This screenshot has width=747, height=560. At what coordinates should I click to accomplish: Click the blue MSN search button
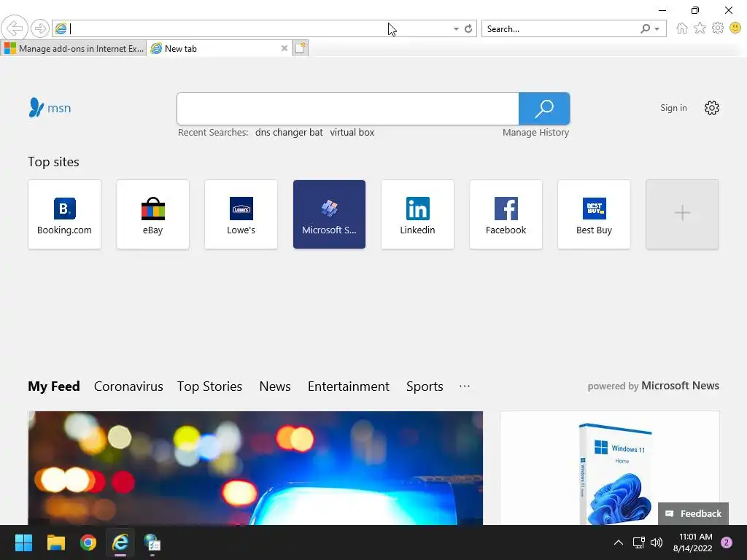click(544, 109)
